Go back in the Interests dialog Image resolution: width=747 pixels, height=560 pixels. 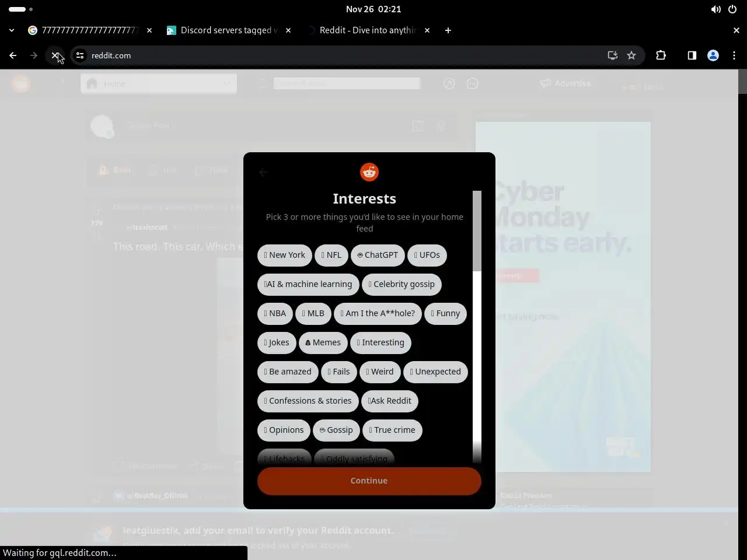tap(263, 172)
